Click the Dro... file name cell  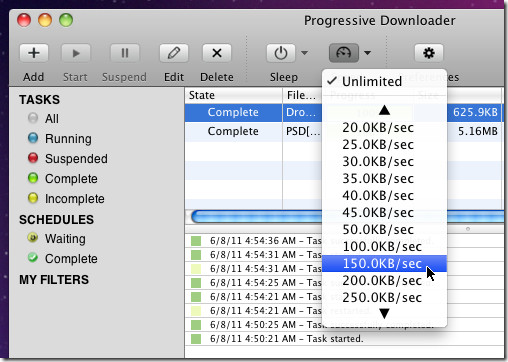[302, 112]
